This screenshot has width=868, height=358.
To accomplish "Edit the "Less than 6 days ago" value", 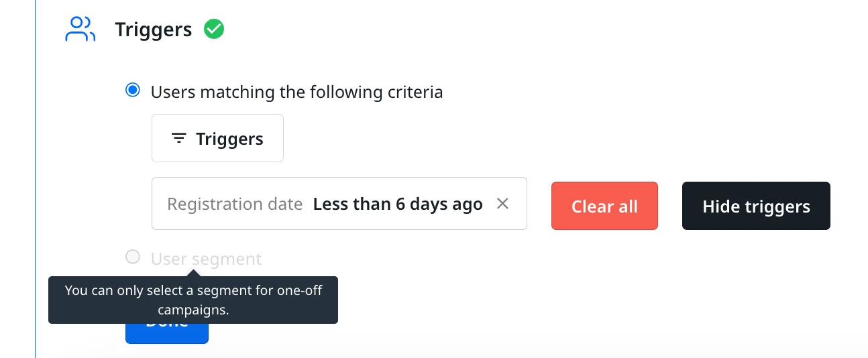I will tap(398, 204).
